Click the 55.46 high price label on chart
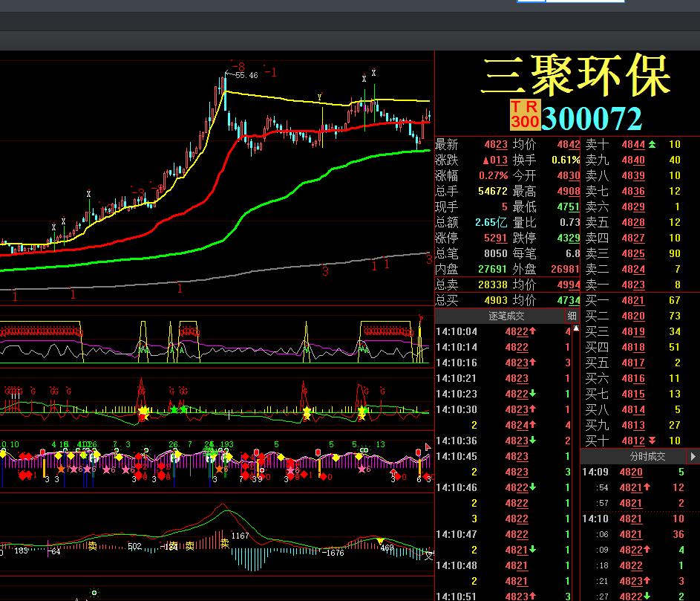This screenshot has width=700, height=601. click(x=246, y=75)
